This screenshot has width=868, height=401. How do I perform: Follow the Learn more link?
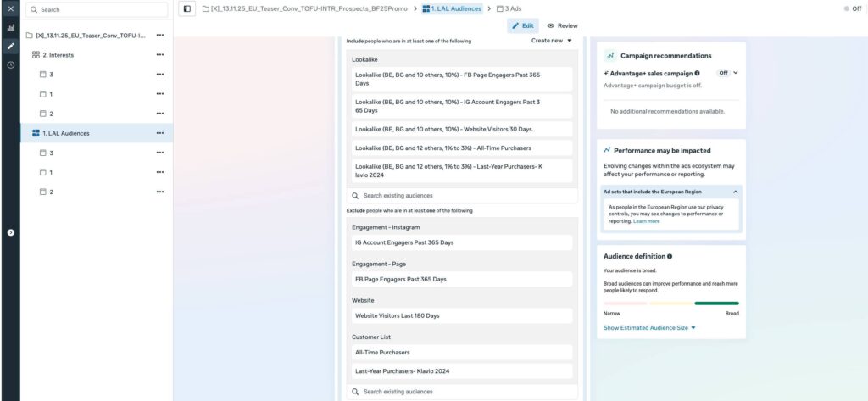pos(647,221)
